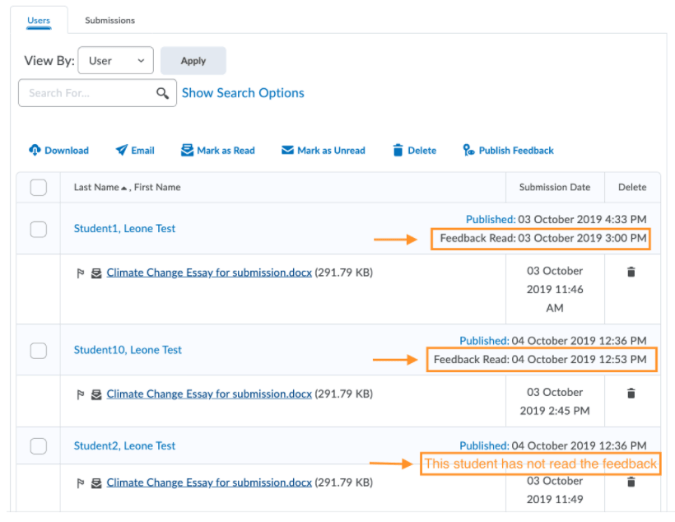Check the box for Student1, Leone Test
Image resolution: width=675 pixels, height=522 pixels.
(38, 229)
